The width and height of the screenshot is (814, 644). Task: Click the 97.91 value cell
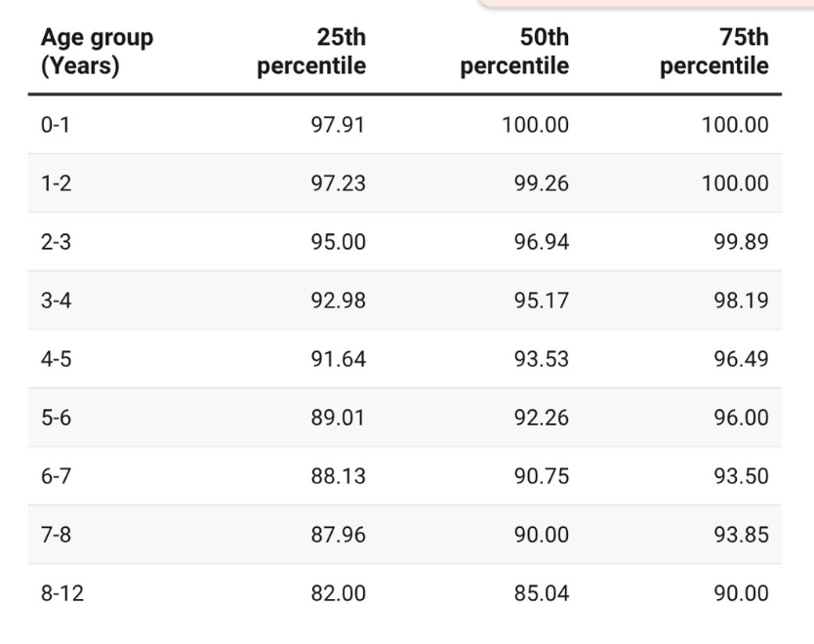coord(338,125)
